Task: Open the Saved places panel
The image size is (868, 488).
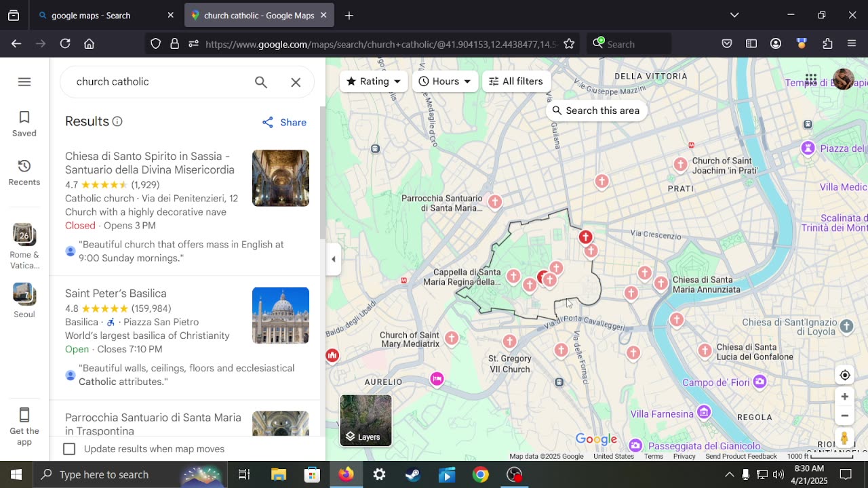Action: click(24, 124)
